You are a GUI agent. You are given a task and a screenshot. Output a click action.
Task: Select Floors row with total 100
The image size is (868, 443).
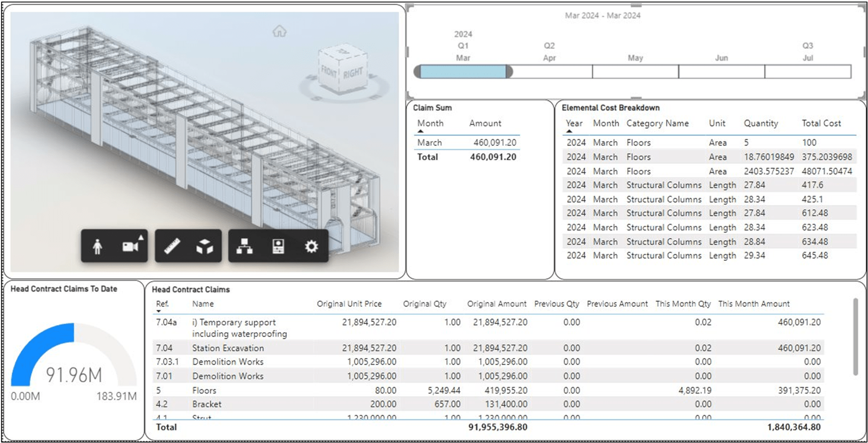tap(709, 143)
